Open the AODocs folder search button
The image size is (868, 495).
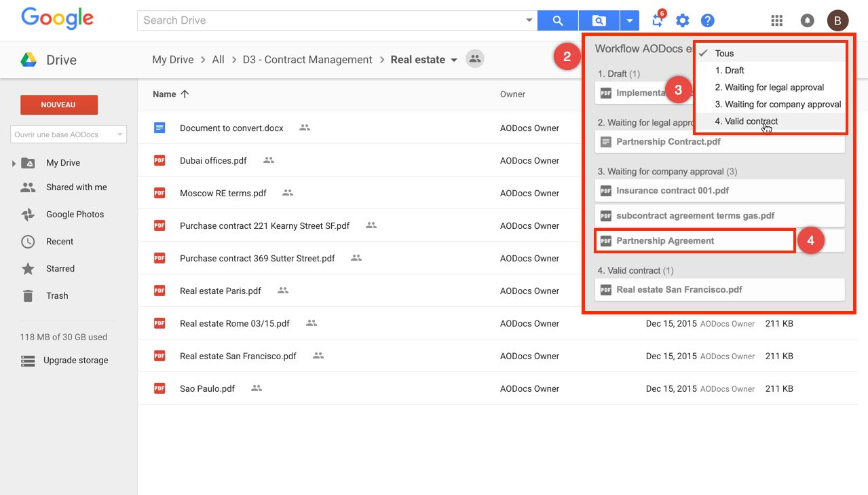pyautogui.click(x=599, y=20)
